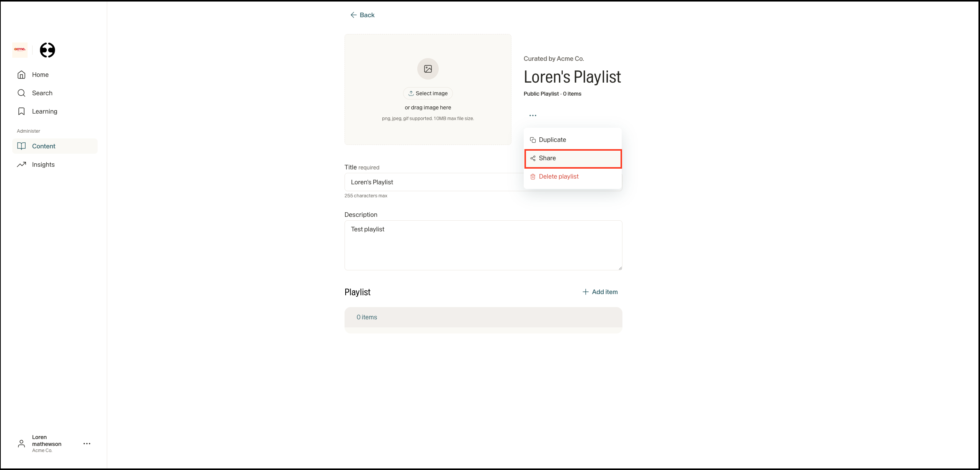Click the 0 items playlist row
The height and width of the screenshot is (470, 980).
pyautogui.click(x=483, y=317)
